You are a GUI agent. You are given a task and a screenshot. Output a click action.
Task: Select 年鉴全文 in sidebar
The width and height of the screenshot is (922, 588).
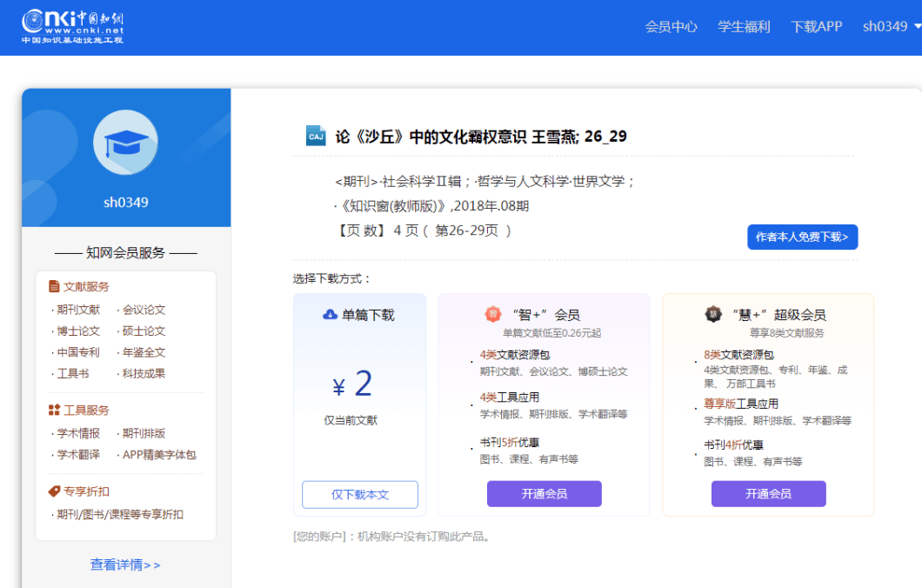coord(144,352)
